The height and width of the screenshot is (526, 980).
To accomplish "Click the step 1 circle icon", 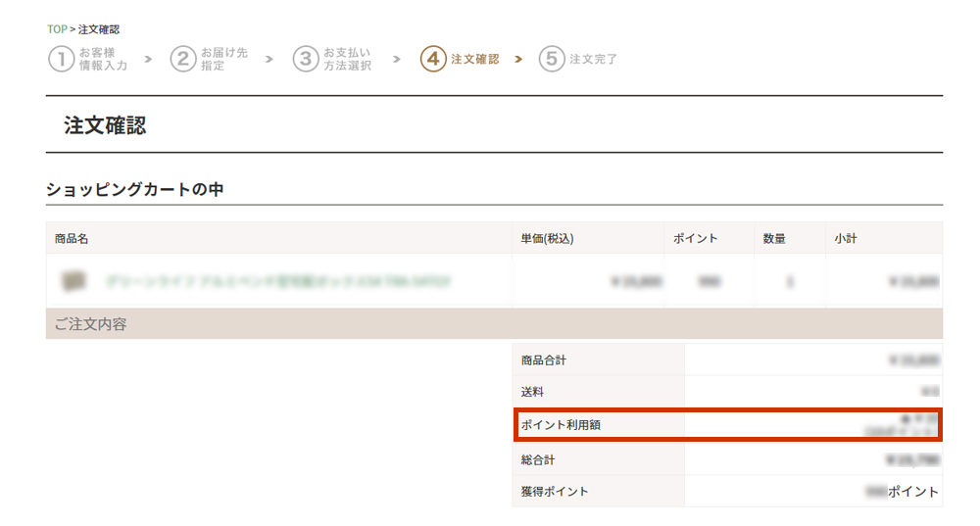I will [61, 59].
